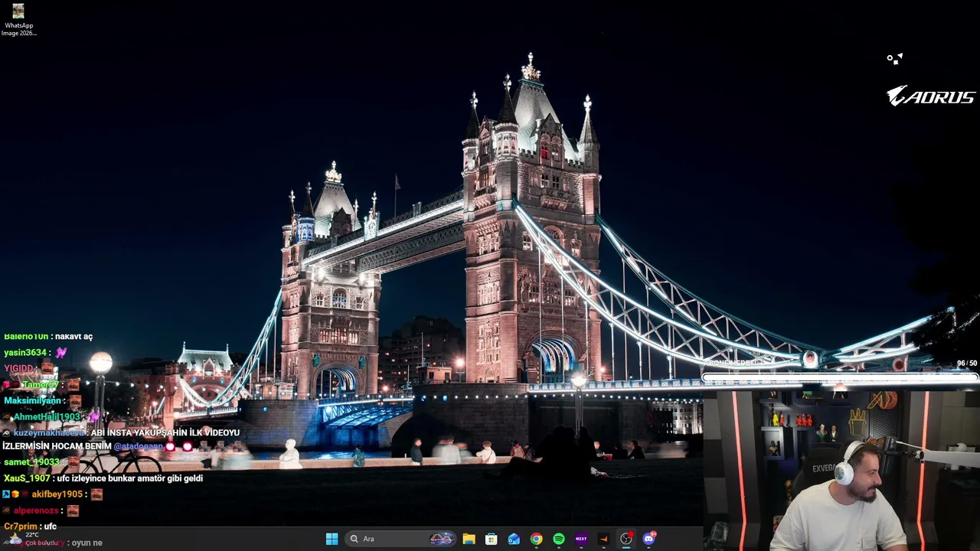Click the chat username Tamer57

coord(41,385)
